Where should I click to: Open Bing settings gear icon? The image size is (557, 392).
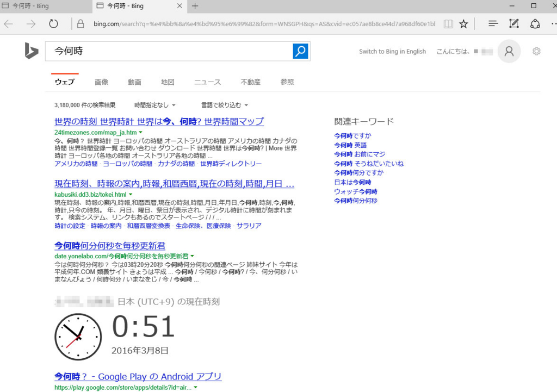point(536,51)
